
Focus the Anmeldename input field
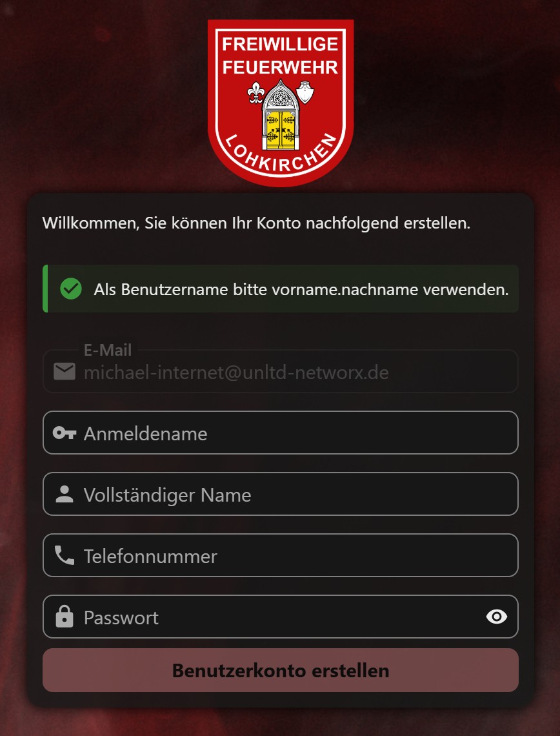pos(281,433)
